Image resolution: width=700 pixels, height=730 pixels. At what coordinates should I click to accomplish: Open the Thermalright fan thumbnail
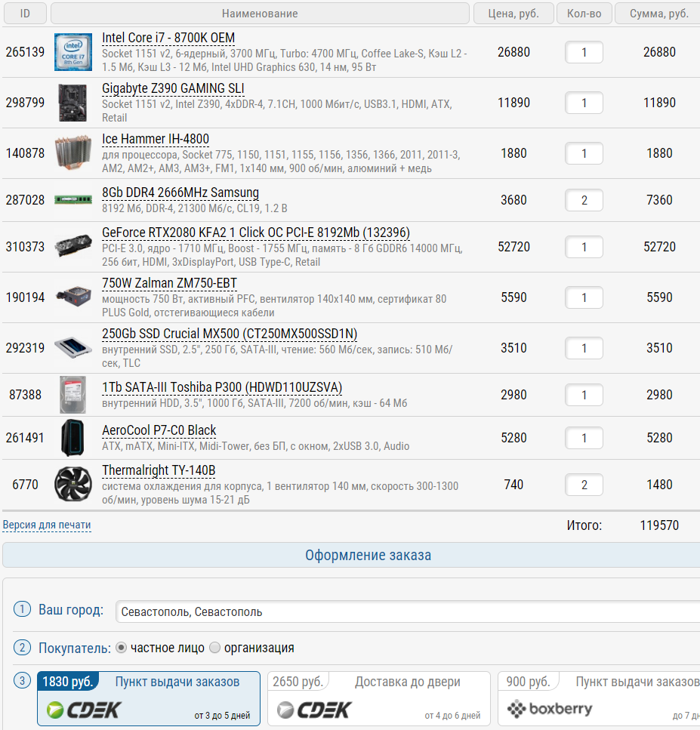click(x=73, y=484)
